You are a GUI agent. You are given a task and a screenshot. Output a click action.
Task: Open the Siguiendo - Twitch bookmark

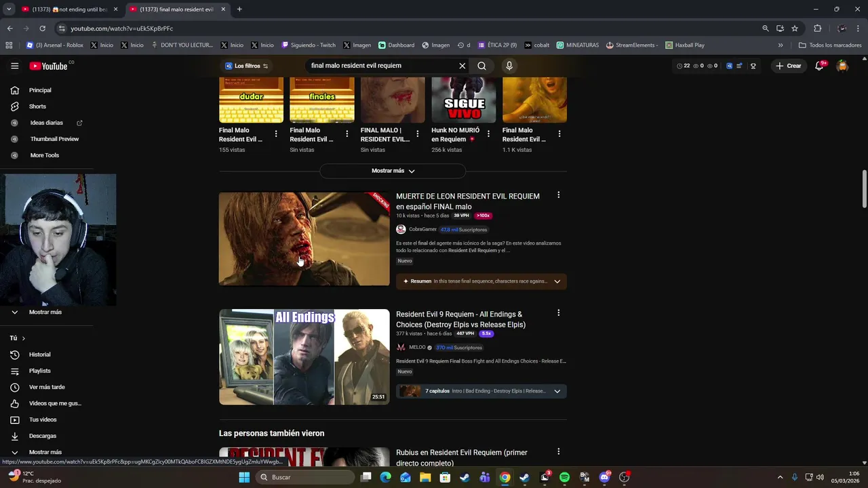point(309,45)
